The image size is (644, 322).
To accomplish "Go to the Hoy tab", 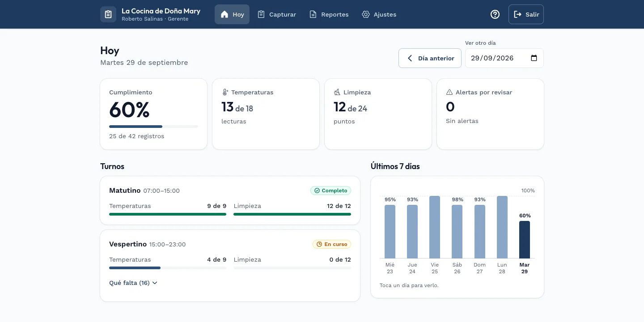I will click(232, 14).
